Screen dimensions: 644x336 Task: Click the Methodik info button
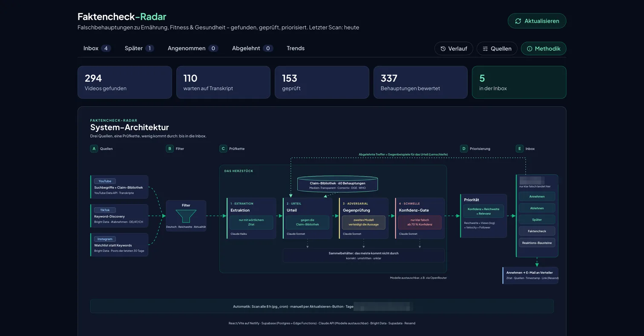click(x=543, y=48)
